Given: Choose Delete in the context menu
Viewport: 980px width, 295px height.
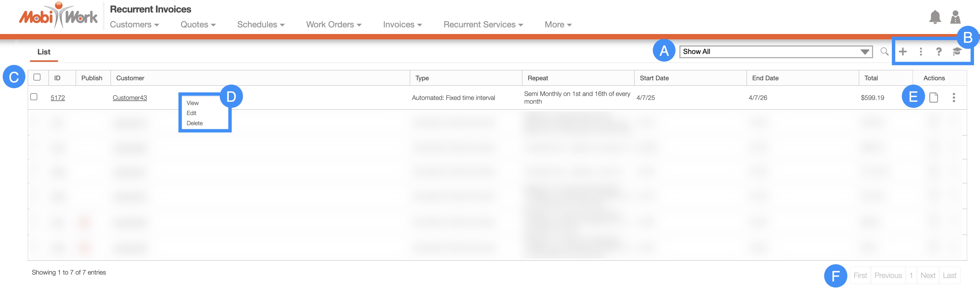Looking at the screenshot, I should point(194,123).
